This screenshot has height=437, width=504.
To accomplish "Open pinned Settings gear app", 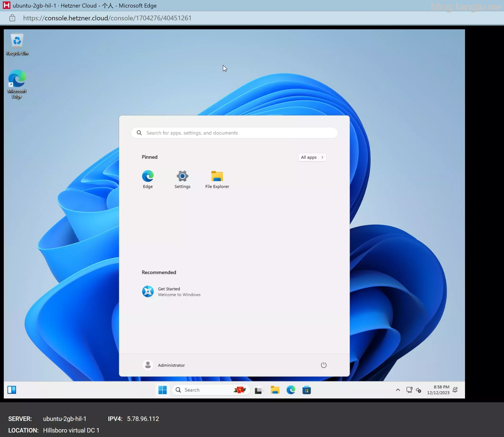I will [x=182, y=179].
